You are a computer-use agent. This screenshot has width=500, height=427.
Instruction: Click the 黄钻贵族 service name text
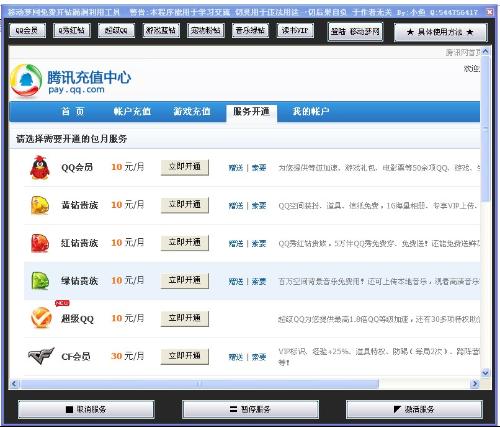[79, 205]
